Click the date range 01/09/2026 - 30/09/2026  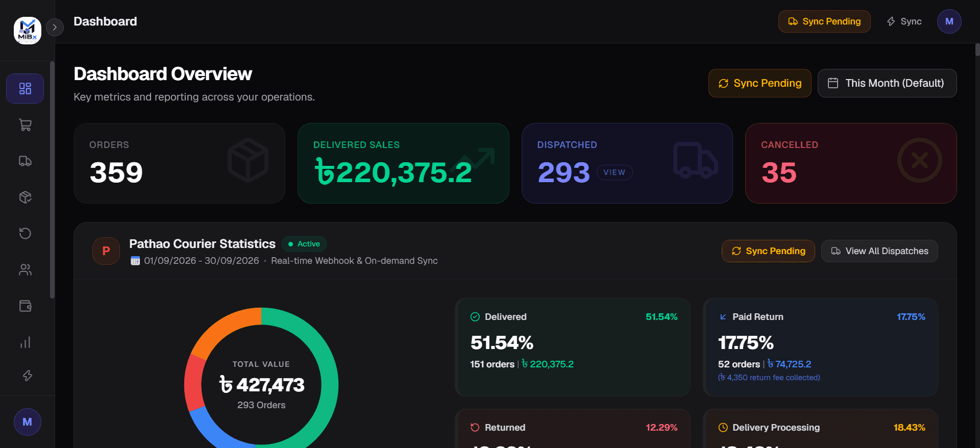point(201,261)
